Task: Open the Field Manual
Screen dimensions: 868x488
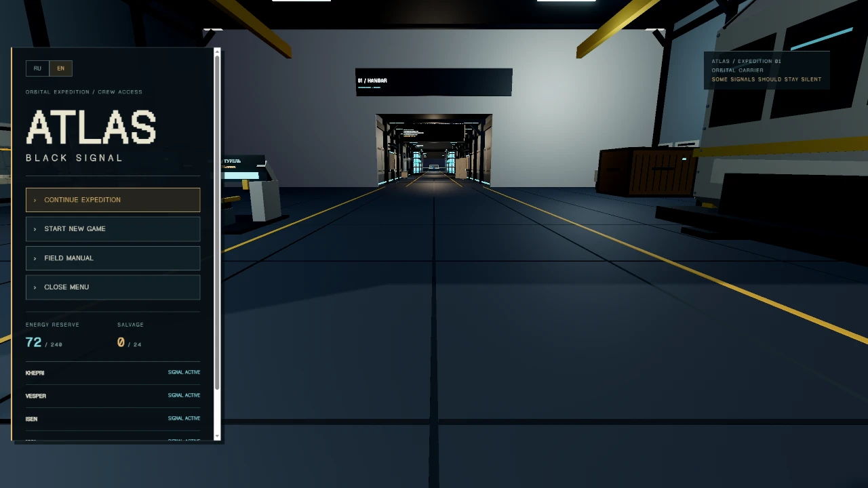Action: point(113,258)
